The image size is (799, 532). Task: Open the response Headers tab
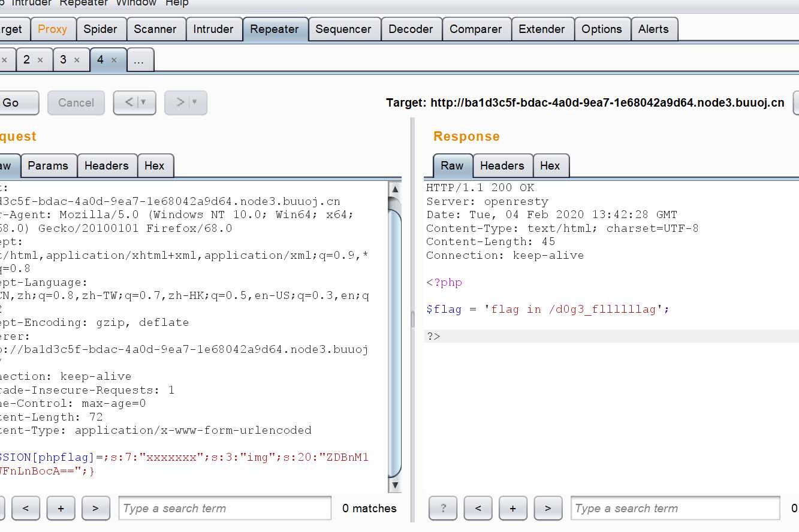pos(502,166)
